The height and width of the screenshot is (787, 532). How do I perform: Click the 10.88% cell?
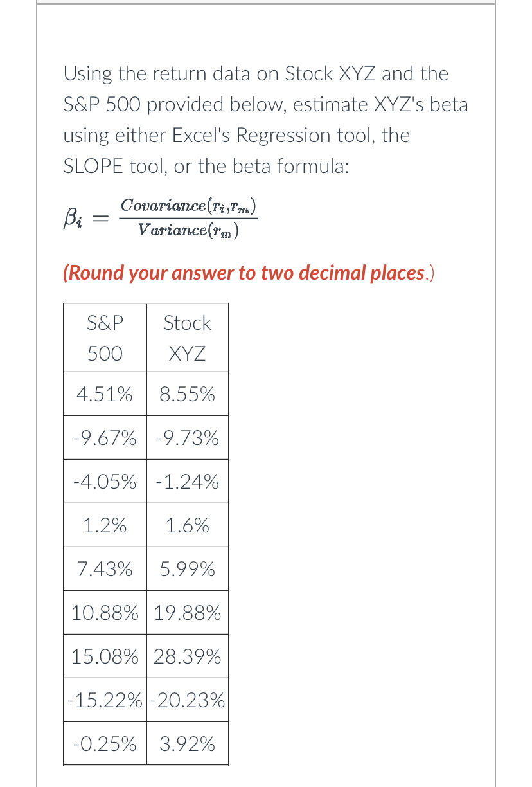[x=105, y=613]
